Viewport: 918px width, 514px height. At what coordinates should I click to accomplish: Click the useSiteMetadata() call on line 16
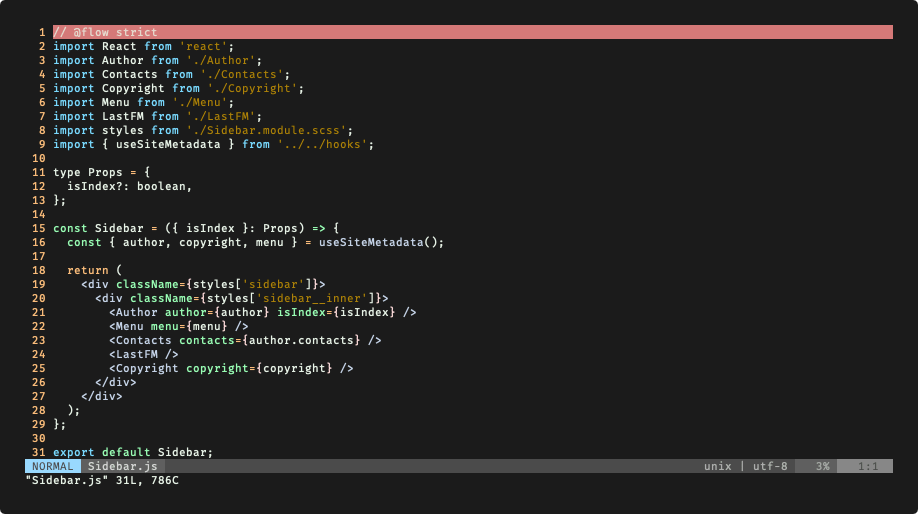[x=378, y=242]
